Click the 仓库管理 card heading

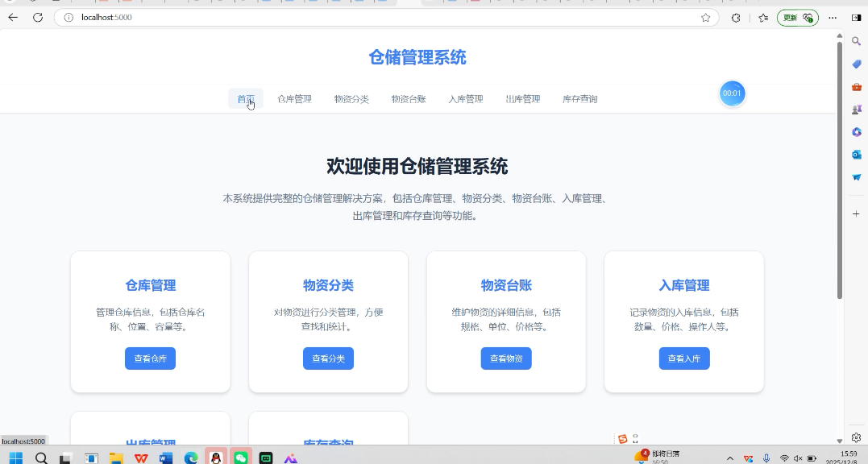[x=150, y=285]
